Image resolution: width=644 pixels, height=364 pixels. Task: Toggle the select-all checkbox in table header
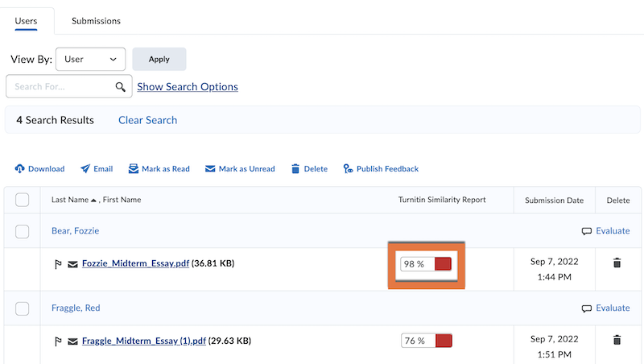(x=23, y=200)
